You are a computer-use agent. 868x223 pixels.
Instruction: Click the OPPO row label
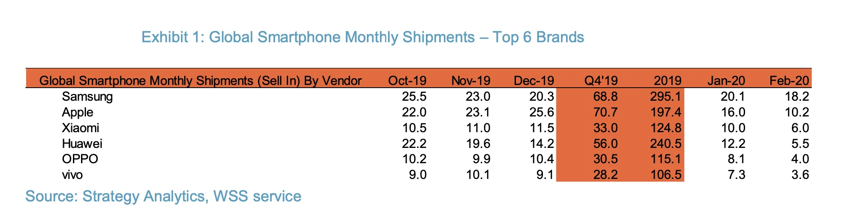coord(80,159)
